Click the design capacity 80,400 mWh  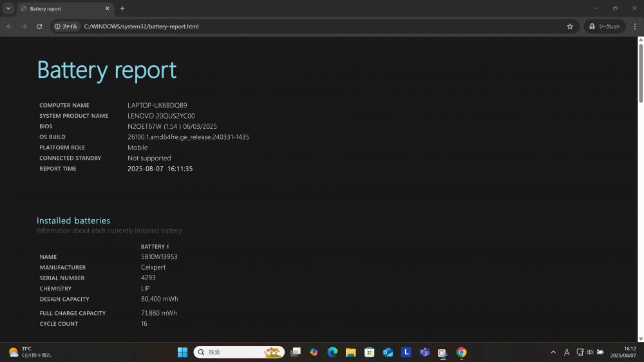(x=160, y=299)
